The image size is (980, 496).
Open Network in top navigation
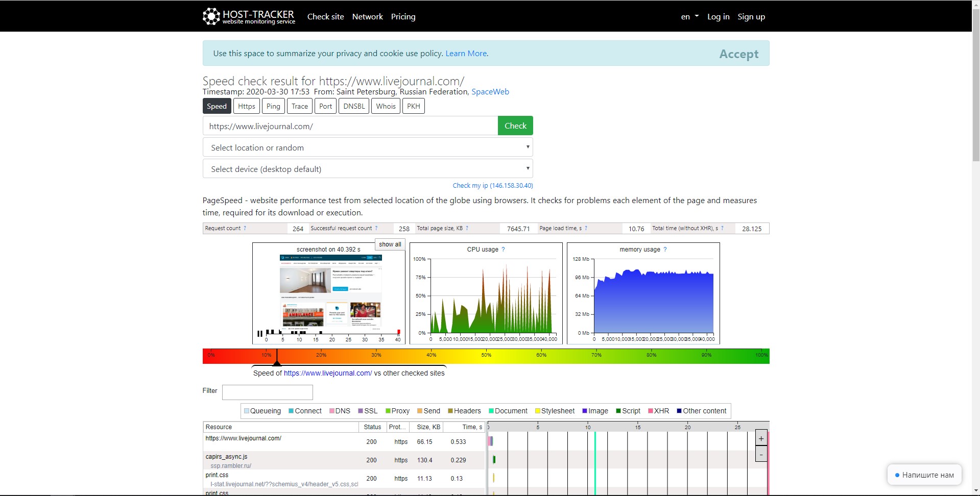pos(367,16)
